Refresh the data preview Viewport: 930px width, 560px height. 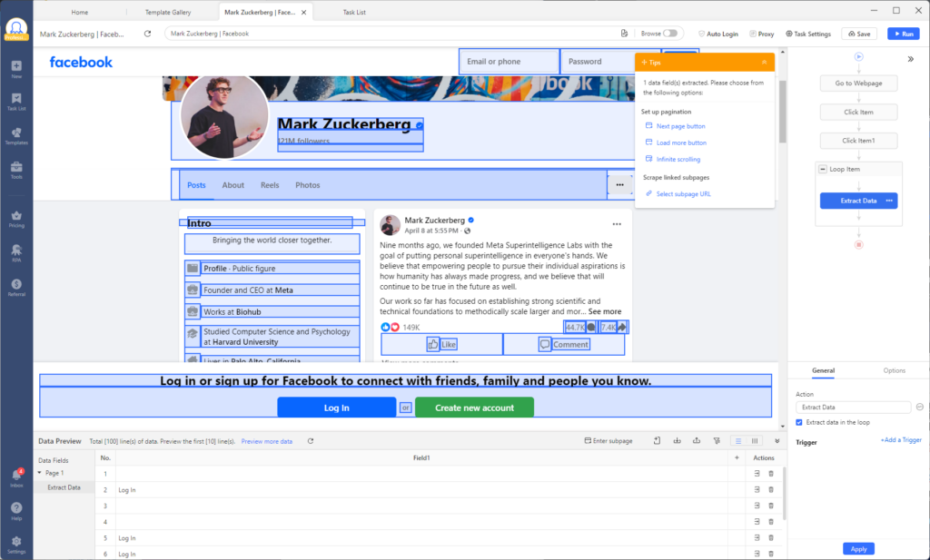pyautogui.click(x=311, y=441)
